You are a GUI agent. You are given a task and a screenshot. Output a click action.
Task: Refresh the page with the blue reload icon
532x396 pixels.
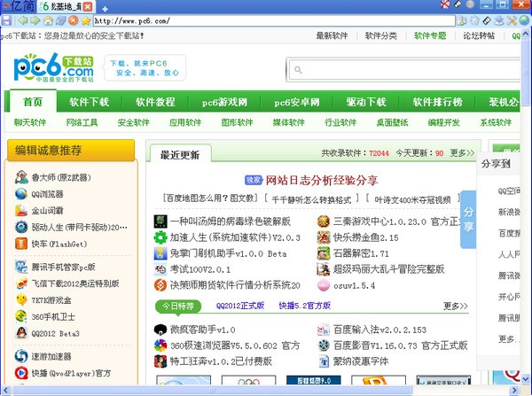(60, 20)
